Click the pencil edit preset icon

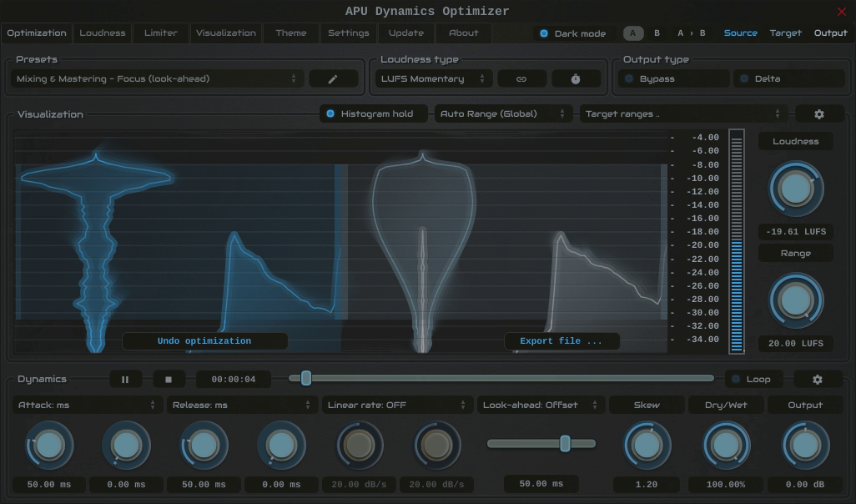coord(333,78)
